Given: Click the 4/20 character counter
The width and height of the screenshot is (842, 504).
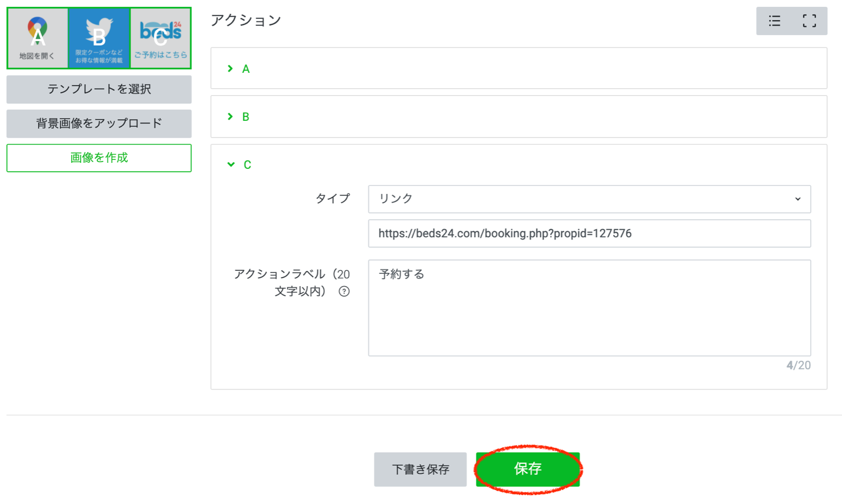Looking at the screenshot, I should click(x=798, y=365).
